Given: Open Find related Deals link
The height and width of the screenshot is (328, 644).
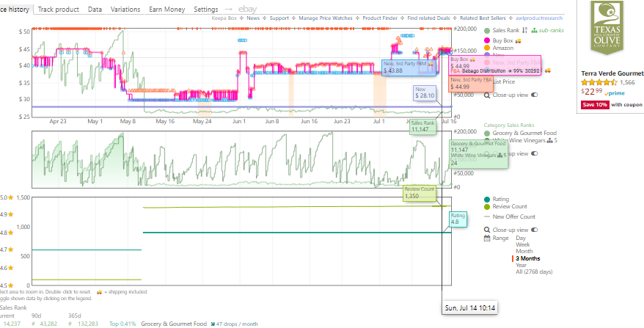Looking at the screenshot, I should coord(428,18).
